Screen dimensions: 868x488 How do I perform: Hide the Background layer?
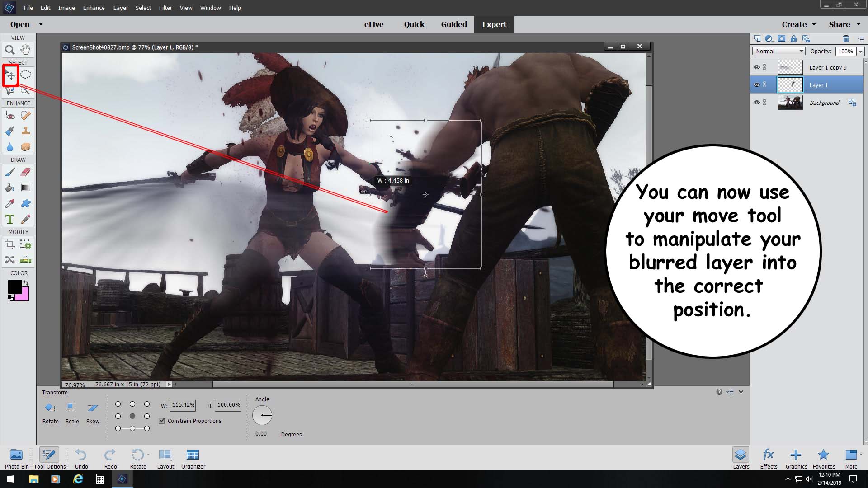[756, 103]
